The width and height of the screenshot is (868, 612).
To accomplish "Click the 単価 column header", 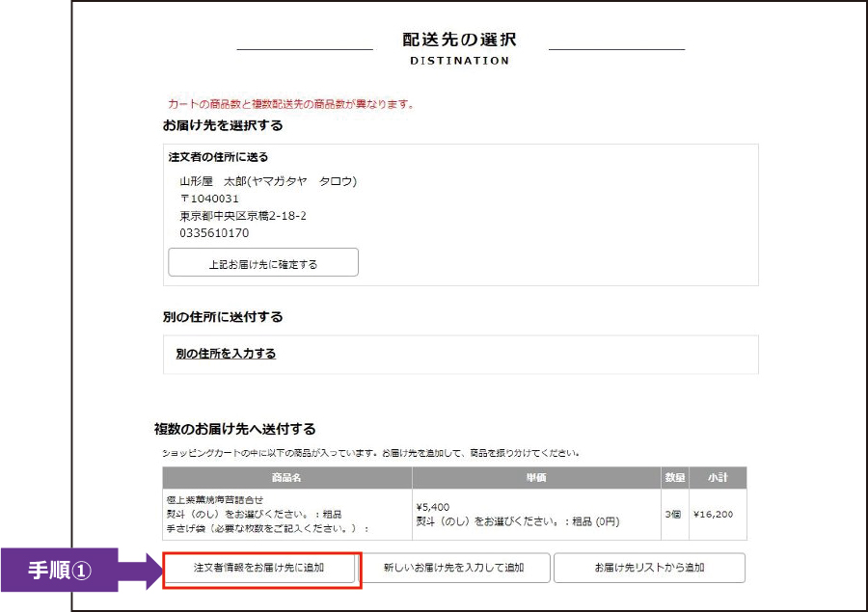I will point(538,478).
